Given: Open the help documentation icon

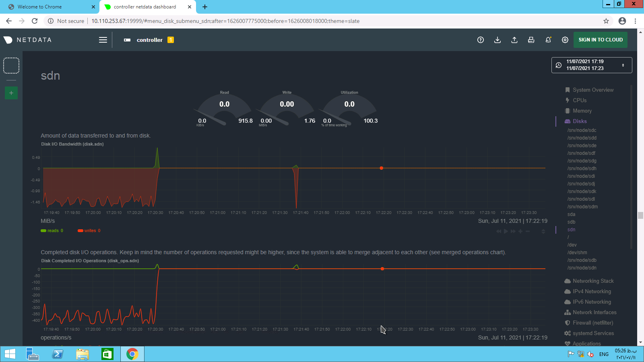Looking at the screenshot, I should tap(481, 40).
